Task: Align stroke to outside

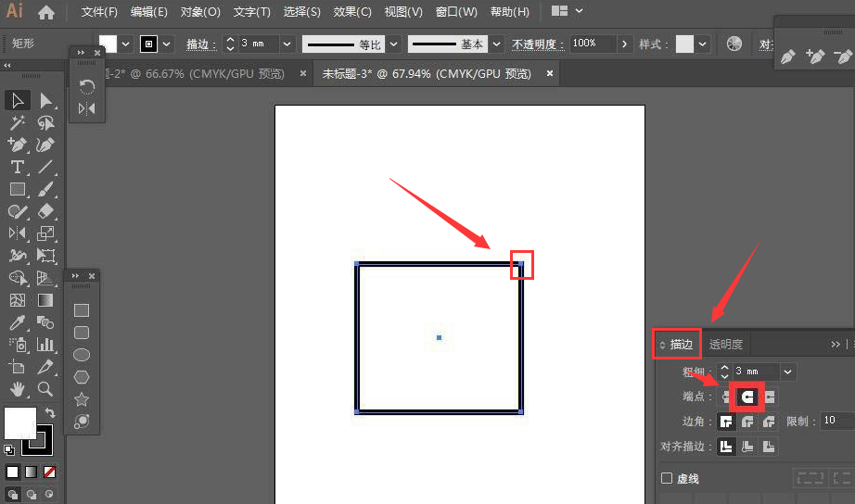Action: pyautogui.click(x=769, y=447)
